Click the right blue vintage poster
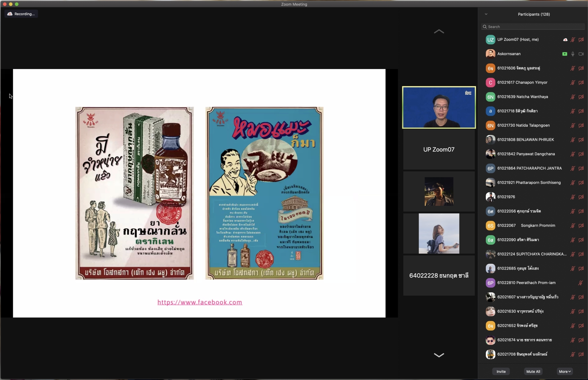 coord(264,193)
